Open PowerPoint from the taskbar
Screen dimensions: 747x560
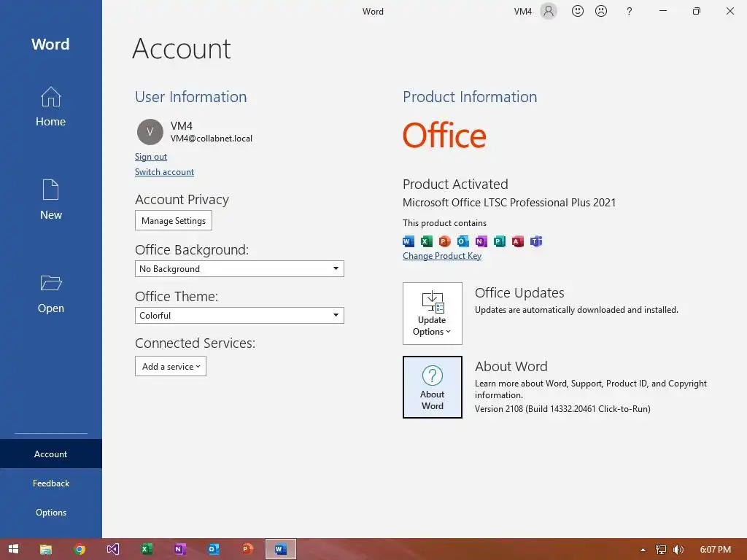(247, 549)
